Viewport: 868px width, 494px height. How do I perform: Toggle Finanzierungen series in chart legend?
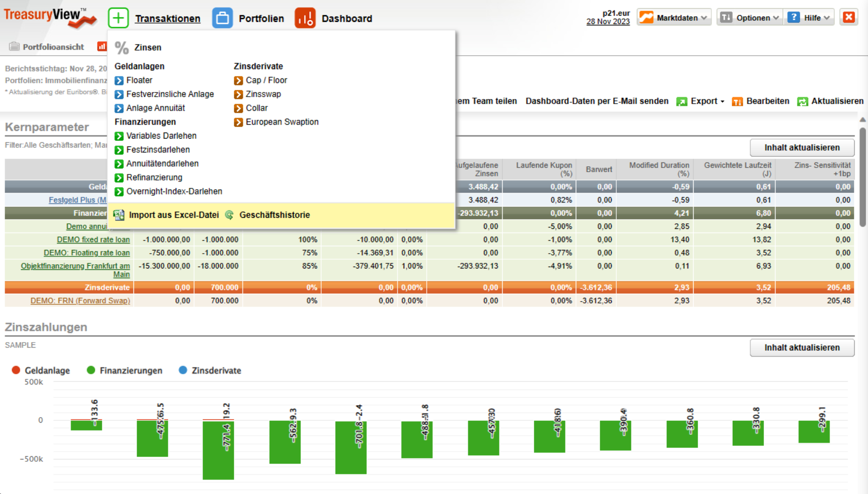point(124,371)
